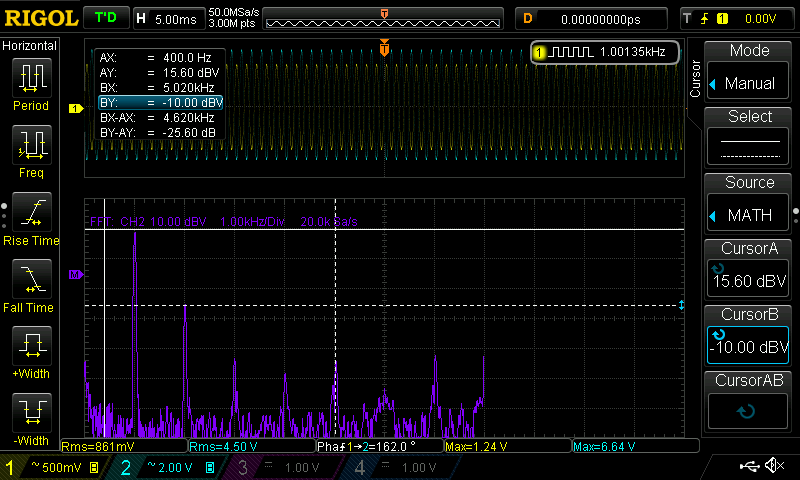Click the D 0.00000000ps delay readout
The image size is (800, 480).
click(591, 19)
